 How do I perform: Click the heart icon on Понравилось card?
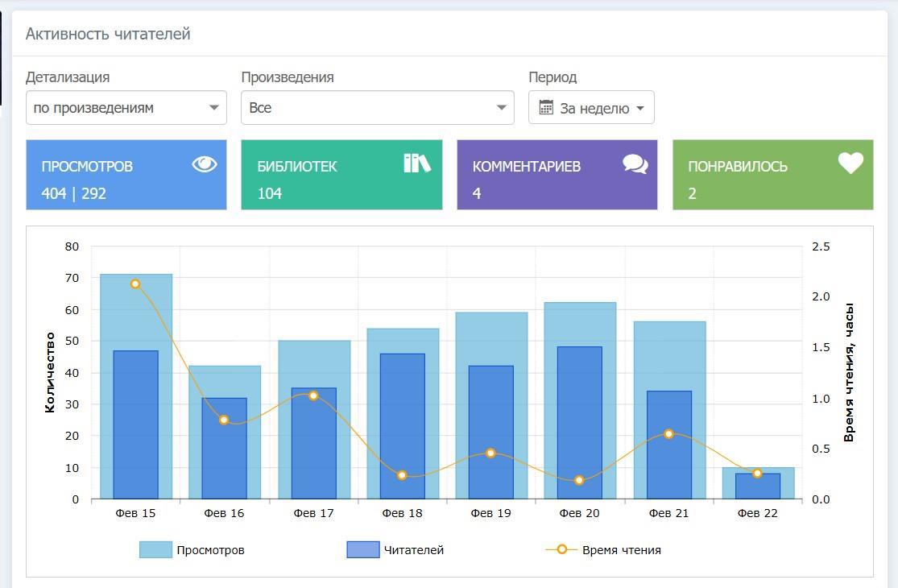pos(850,164)
